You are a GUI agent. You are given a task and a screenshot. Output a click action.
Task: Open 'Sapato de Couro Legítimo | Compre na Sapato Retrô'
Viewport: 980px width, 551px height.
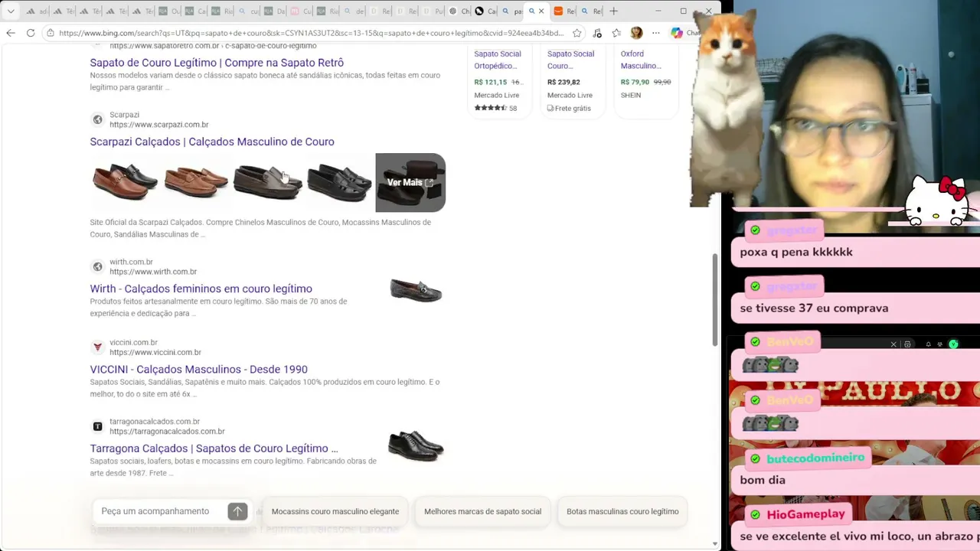[x=217, y=63]
